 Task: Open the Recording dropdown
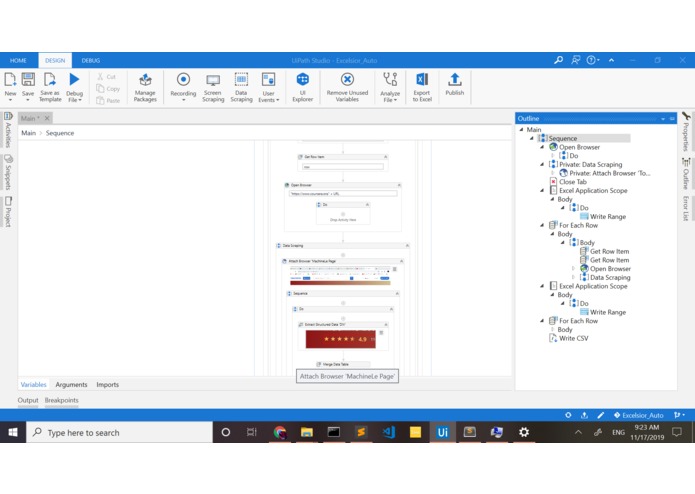(183, 100)
